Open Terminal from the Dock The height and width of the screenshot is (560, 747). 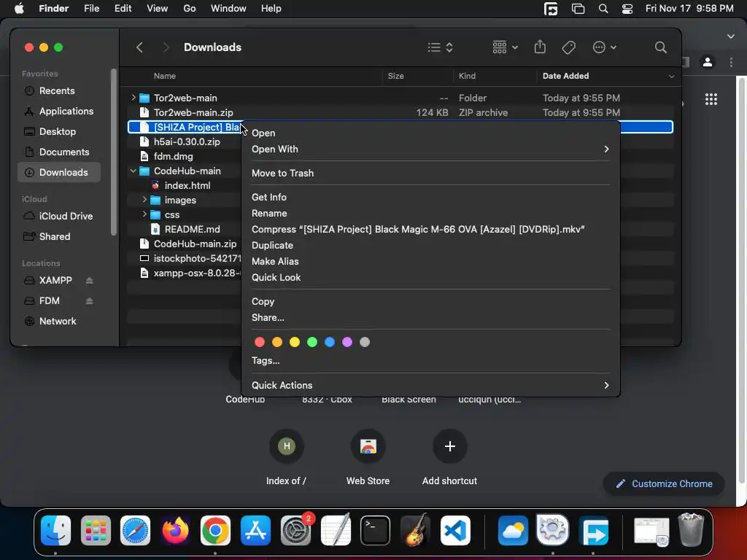(375, 530)
